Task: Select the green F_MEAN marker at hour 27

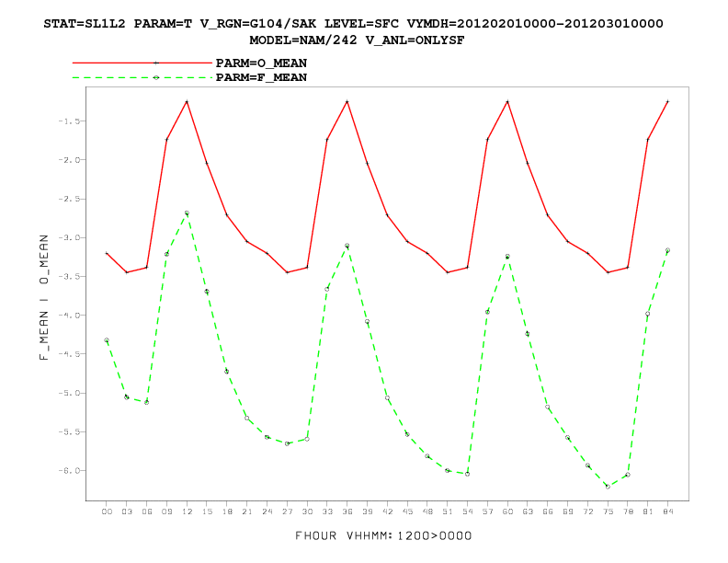Action: [288, 443]
